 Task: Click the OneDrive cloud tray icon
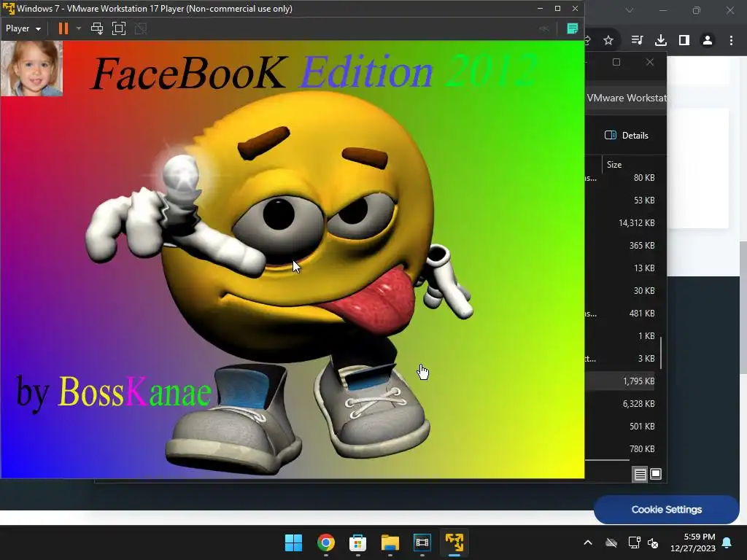[611, 542]
